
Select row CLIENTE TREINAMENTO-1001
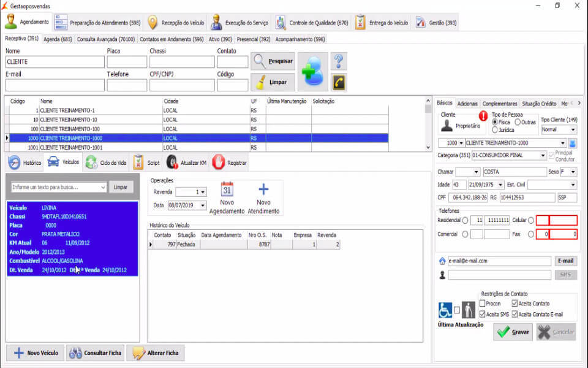[198, 148]
